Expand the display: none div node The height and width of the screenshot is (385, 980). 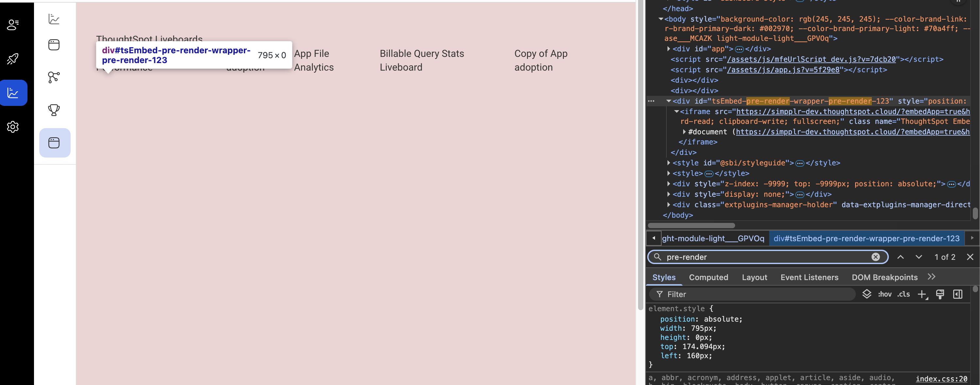coord(668,194)
